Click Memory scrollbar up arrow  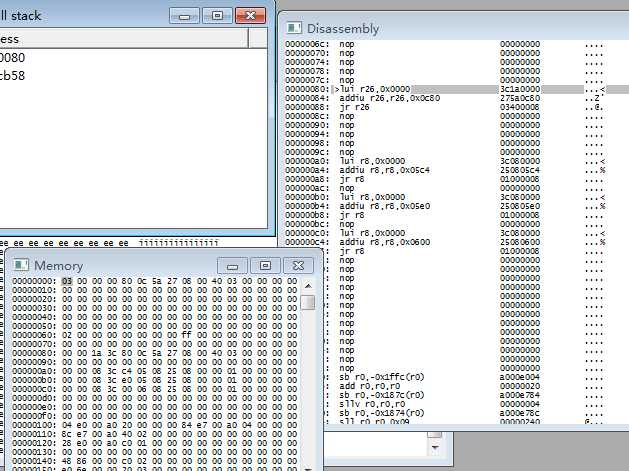(308, 286)
